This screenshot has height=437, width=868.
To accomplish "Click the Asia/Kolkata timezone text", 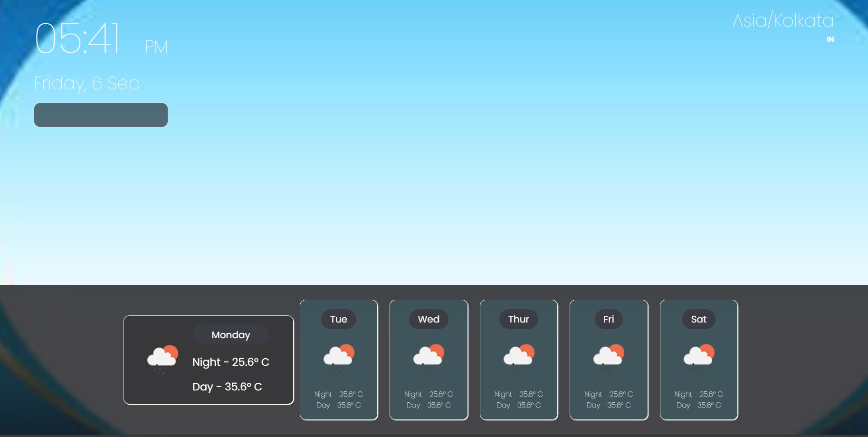I will [x=783, y=20].
